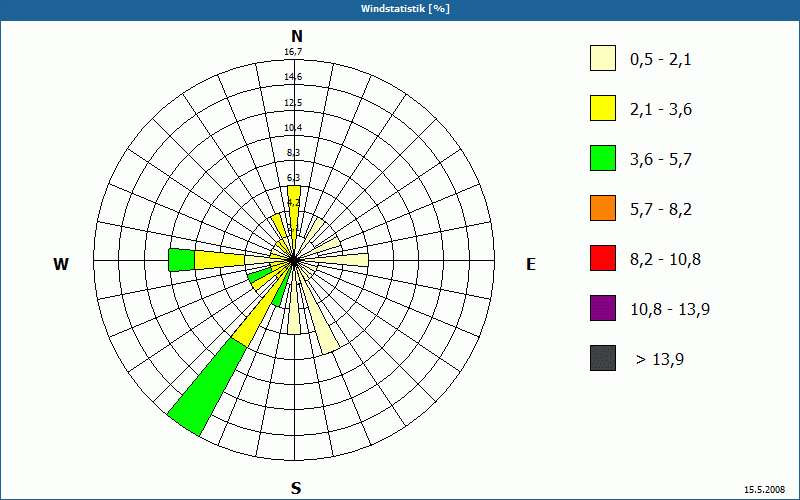Click the legend text '10,8 - 13,9'
This screenshot has height=500, width=800.
(670, 310)
